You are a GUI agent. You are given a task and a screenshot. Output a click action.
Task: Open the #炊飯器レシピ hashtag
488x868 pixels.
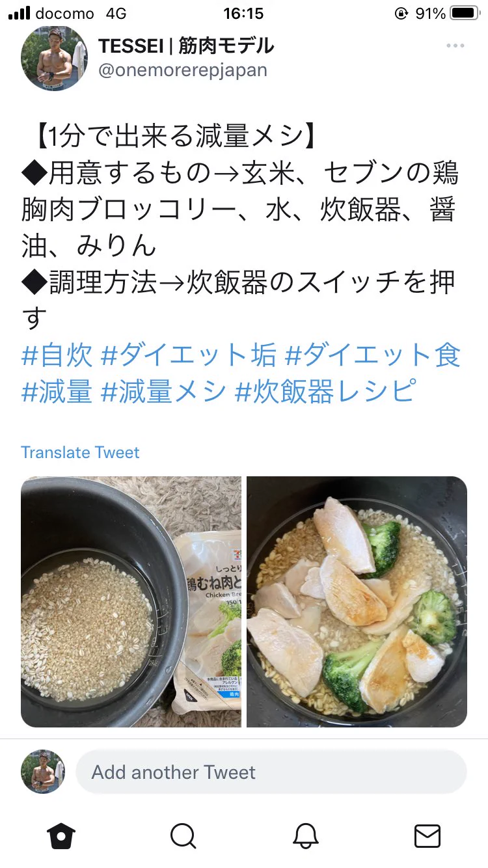click(324, 392)
